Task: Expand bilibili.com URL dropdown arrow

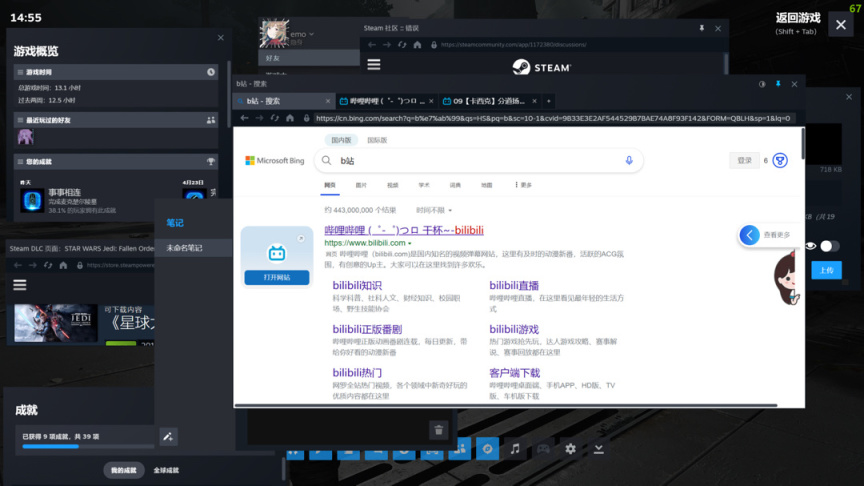Action: [409, 243]
